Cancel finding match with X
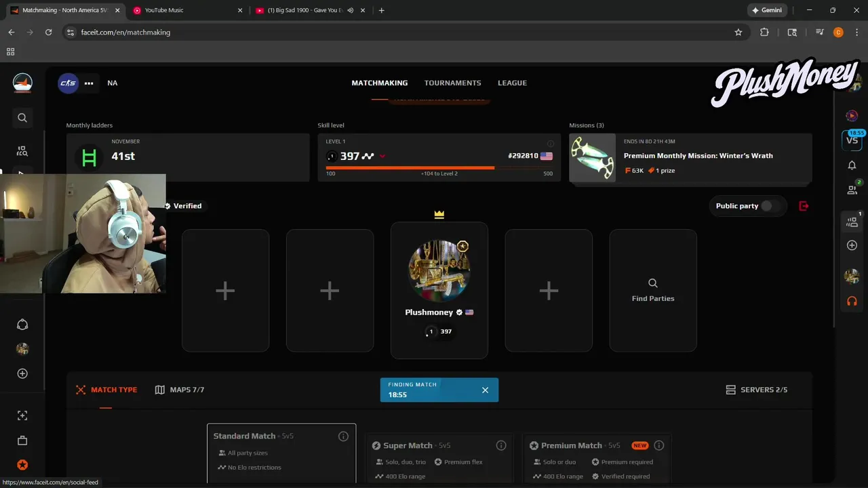 pos(485,390)
